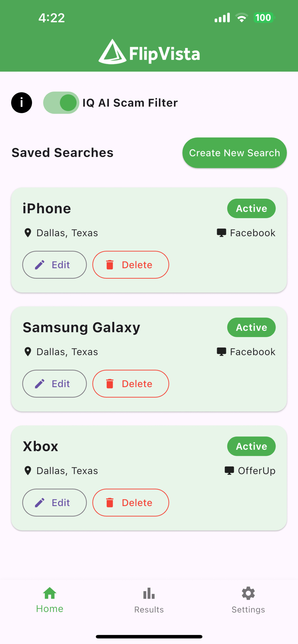Delete the iPhone saved search

click(x=130, y=265)
